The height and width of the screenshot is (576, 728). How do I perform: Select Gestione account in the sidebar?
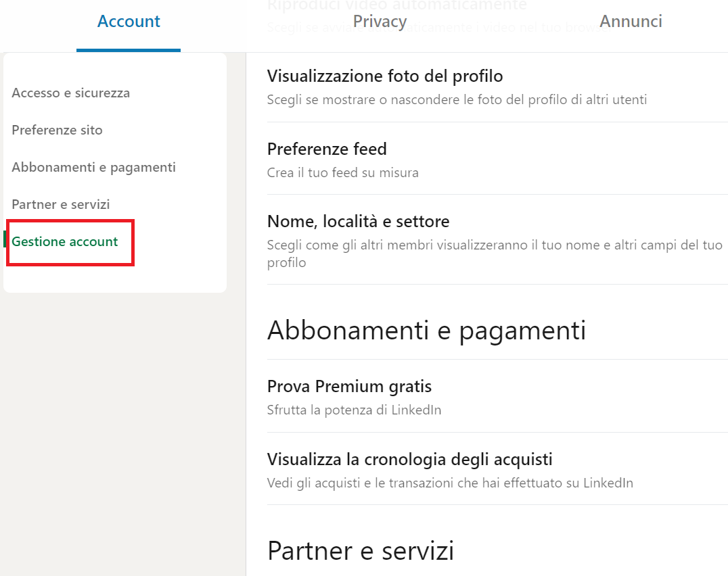65,241
